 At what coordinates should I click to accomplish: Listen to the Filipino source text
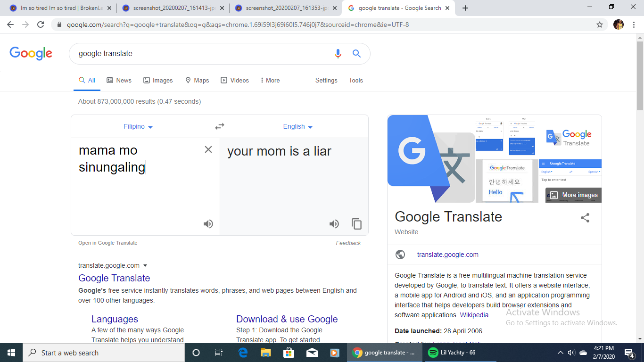click(208, 224)
